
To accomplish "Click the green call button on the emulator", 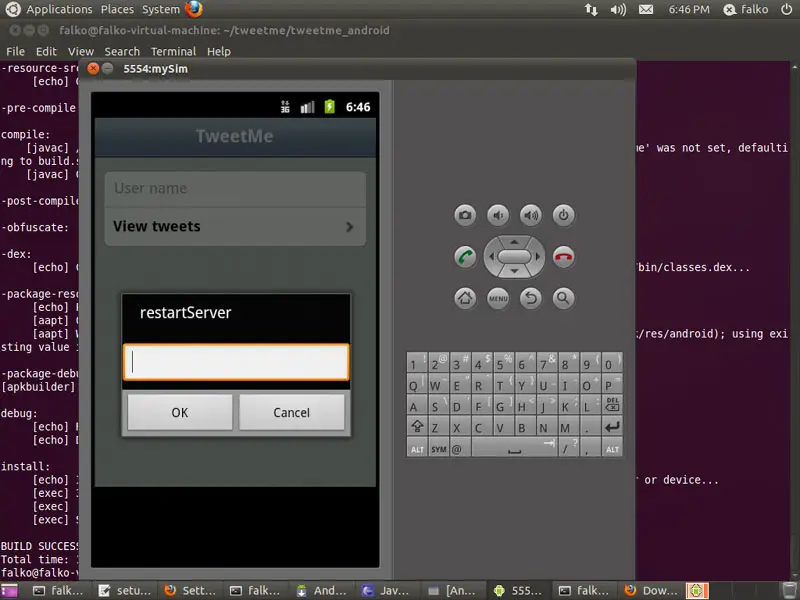I will click(x=465, y=257).
